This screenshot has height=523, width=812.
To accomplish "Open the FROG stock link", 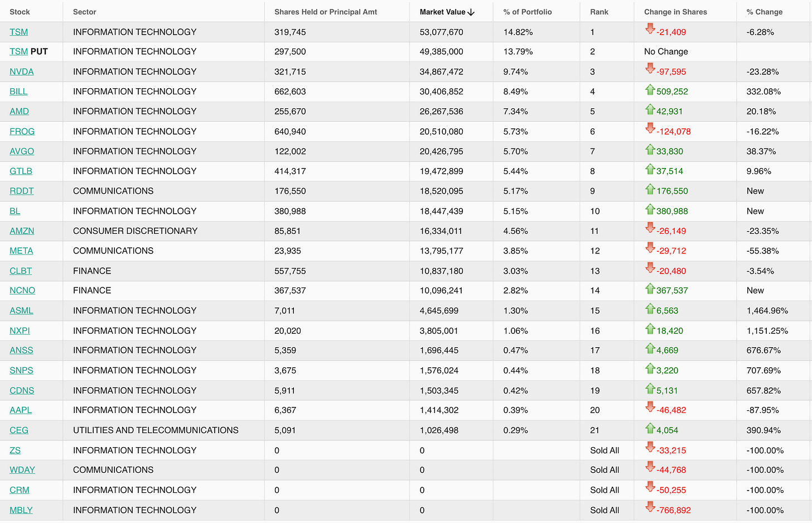I will (22, 131).
